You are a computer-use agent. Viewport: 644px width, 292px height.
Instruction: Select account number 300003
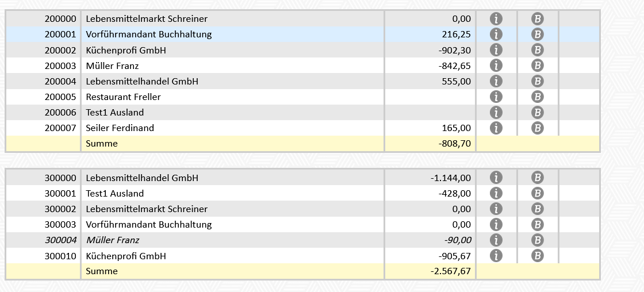coord(60,225)
